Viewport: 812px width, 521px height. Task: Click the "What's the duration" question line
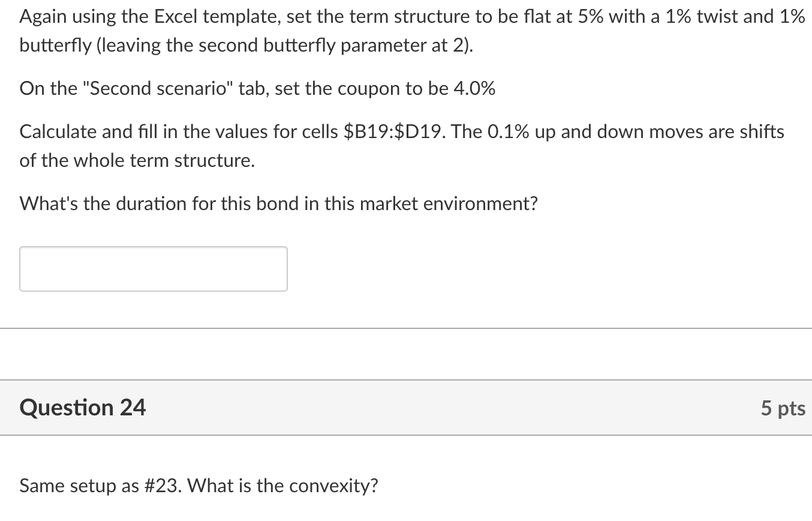[279, 204]
